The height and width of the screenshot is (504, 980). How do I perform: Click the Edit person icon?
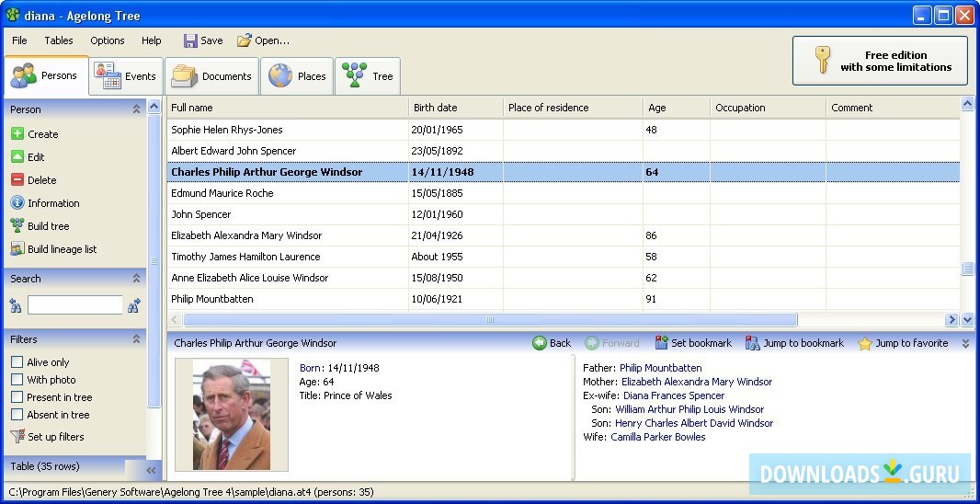click(17, 157)
